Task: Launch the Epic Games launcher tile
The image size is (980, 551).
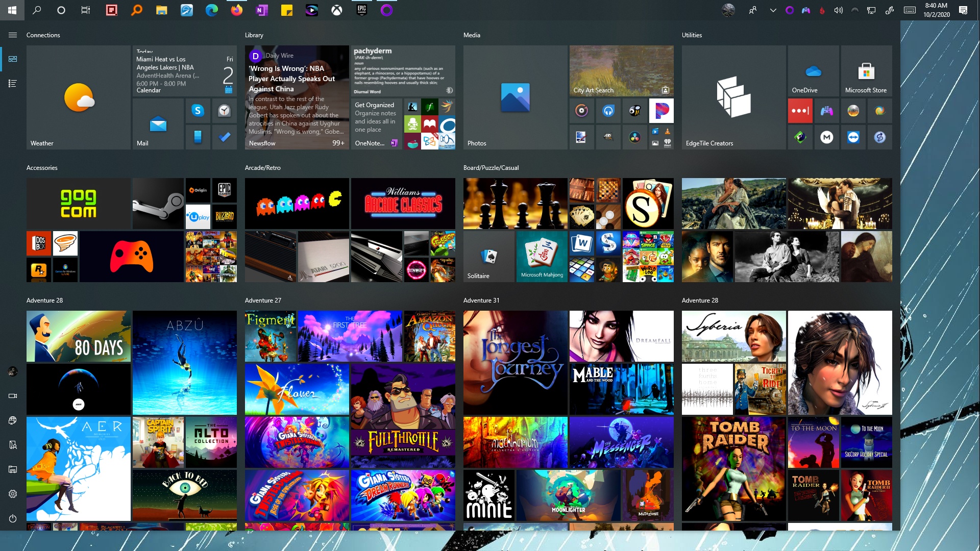Action: 225,190
